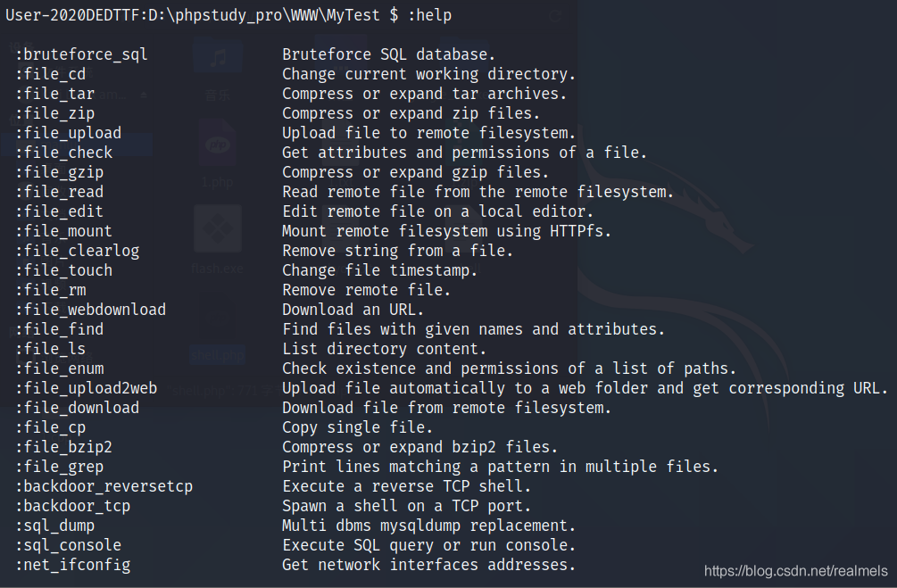Image resolution: width=897 pixels, height=588 pixels.
Task: Open the blog.csdn.net/realmels watermark link
Action: (796, 571)
